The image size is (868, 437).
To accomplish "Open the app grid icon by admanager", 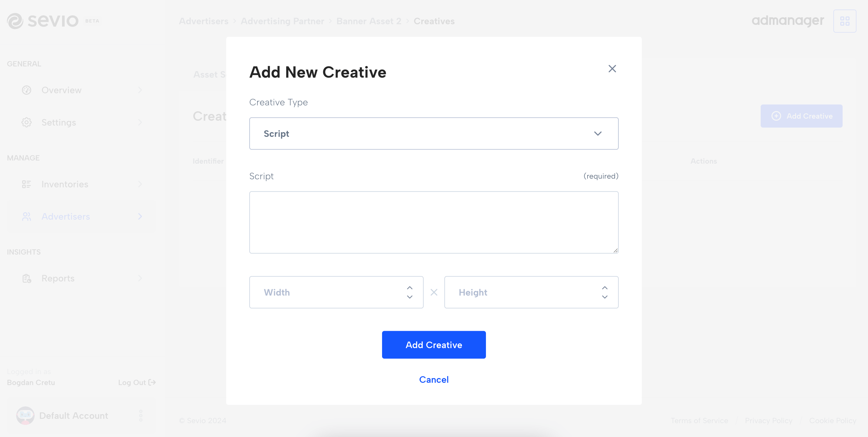I will 844,21.
